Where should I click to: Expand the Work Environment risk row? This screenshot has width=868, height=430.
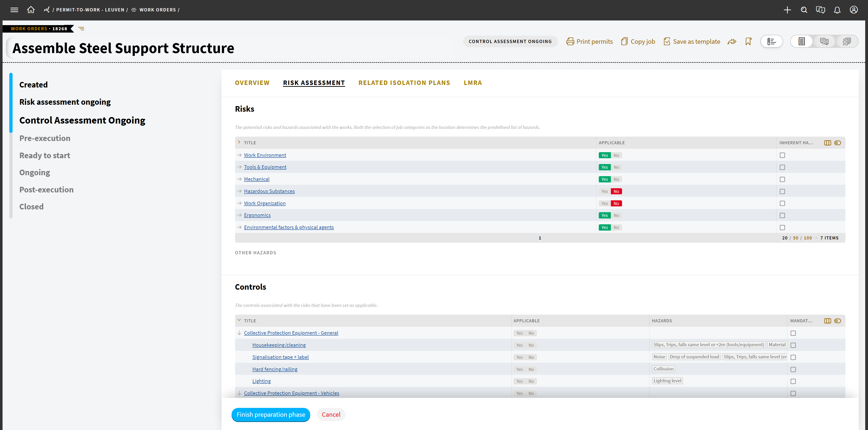239,155
